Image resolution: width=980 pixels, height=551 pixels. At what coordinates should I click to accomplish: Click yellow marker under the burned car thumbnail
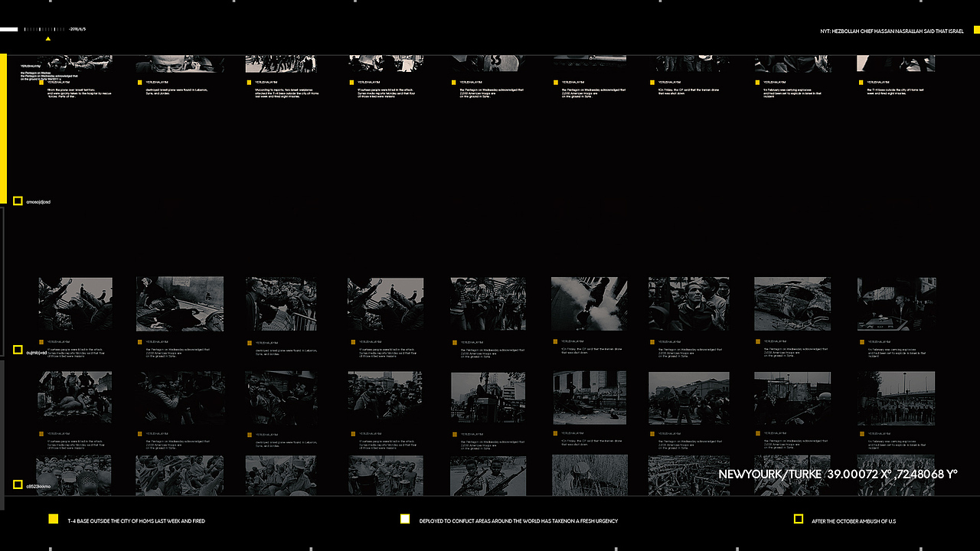point(757,341)
